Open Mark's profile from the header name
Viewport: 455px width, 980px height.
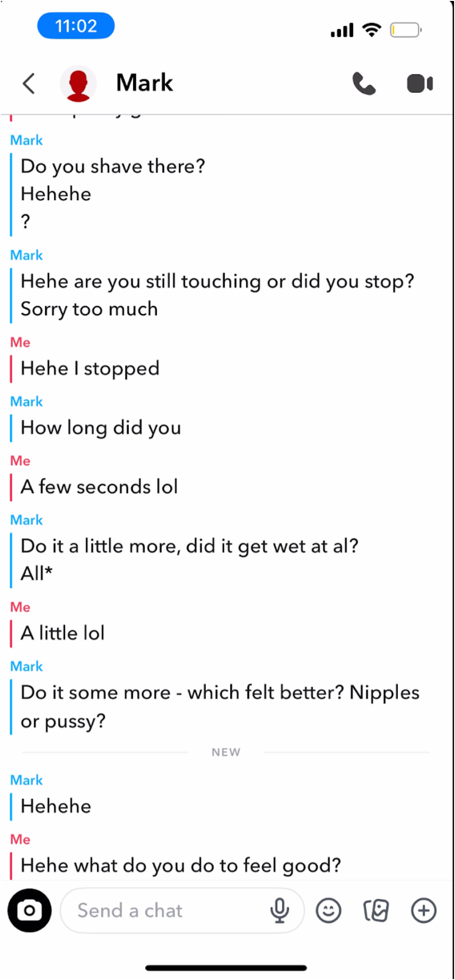tap(145, 83)
